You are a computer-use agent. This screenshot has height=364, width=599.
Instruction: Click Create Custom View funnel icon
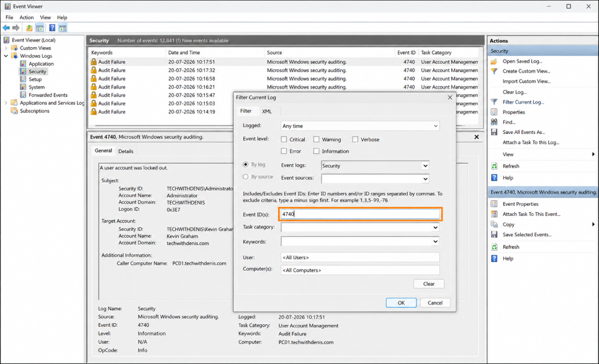[x=494, y=71]
